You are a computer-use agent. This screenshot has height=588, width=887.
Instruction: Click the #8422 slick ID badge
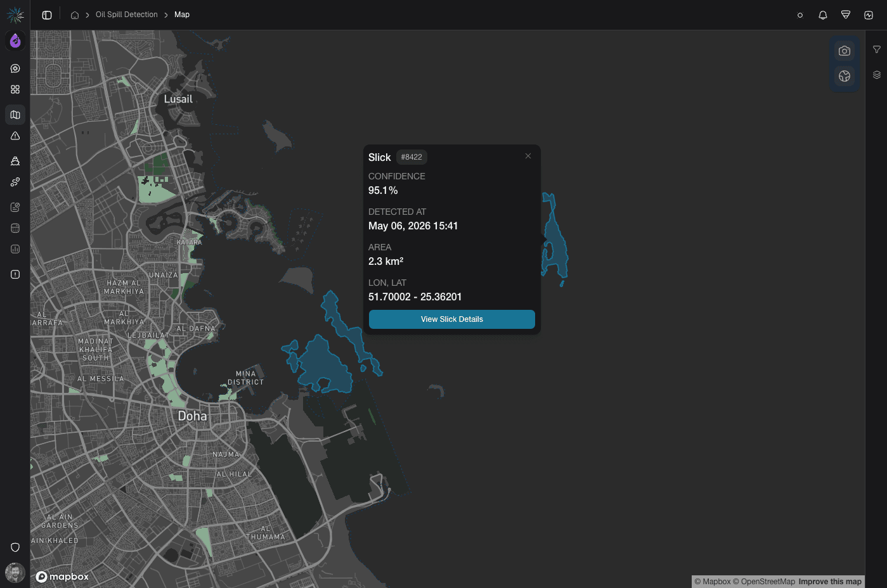[411, 157]
